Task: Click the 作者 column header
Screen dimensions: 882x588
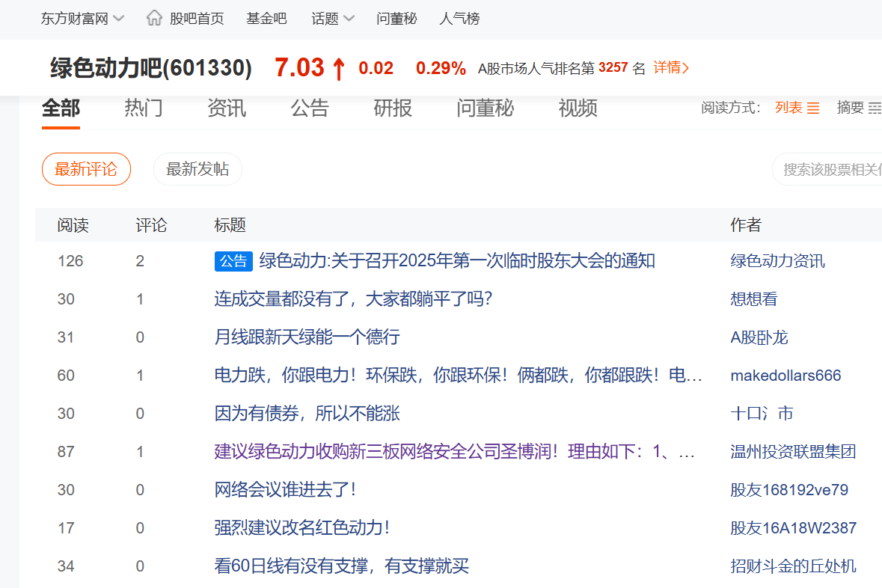Action: pyautogui.click(x=746, y=225)
